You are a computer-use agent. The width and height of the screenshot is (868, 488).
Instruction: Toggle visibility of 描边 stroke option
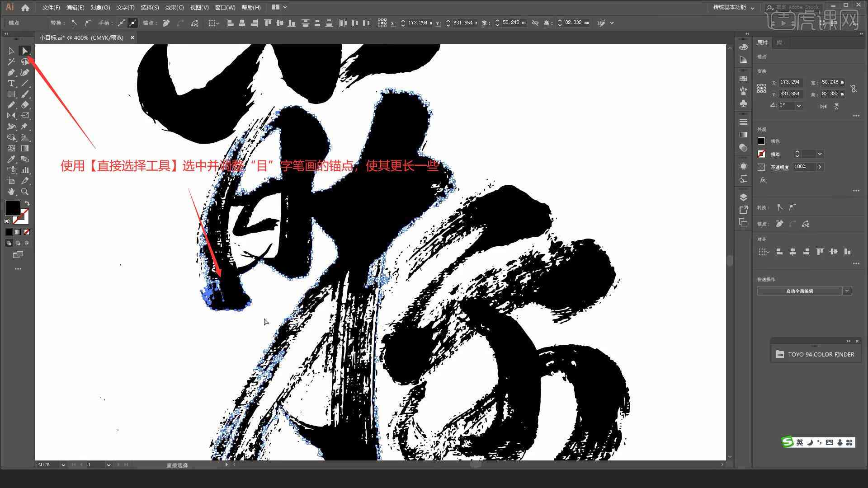pyautogui.click(x=761, y=154)
